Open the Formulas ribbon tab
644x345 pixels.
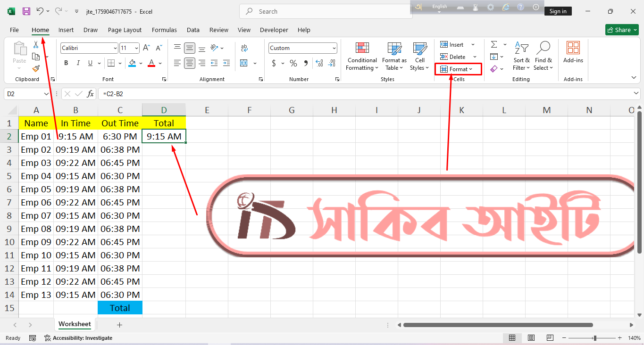(x=164, y=30)
